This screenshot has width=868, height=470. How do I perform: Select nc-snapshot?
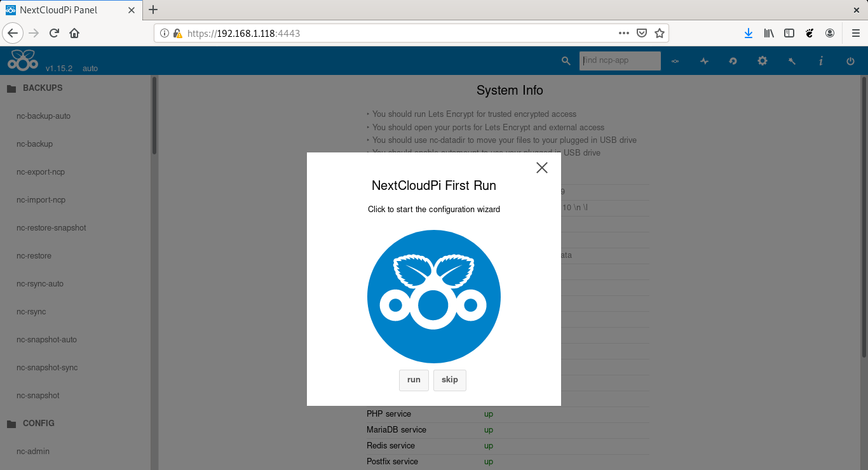coord(38,396)
